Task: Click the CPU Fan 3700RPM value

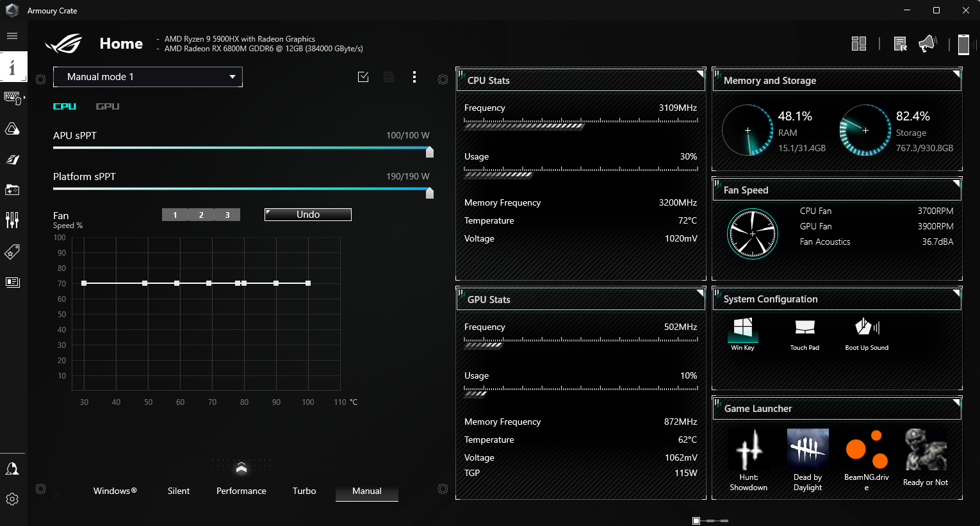Action: pyautogui.click(x=935, y=211)
